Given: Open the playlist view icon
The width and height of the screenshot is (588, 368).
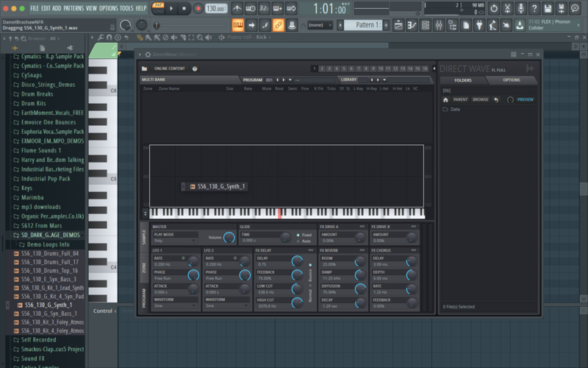Looking at the screenshot, I should (x=398, y=25).
